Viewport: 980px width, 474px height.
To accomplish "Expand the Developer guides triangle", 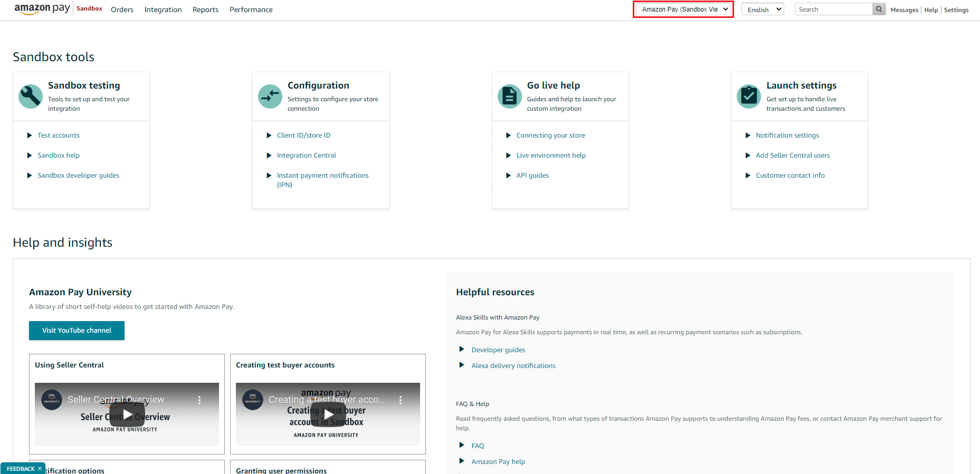I will [x=462, y=350].
